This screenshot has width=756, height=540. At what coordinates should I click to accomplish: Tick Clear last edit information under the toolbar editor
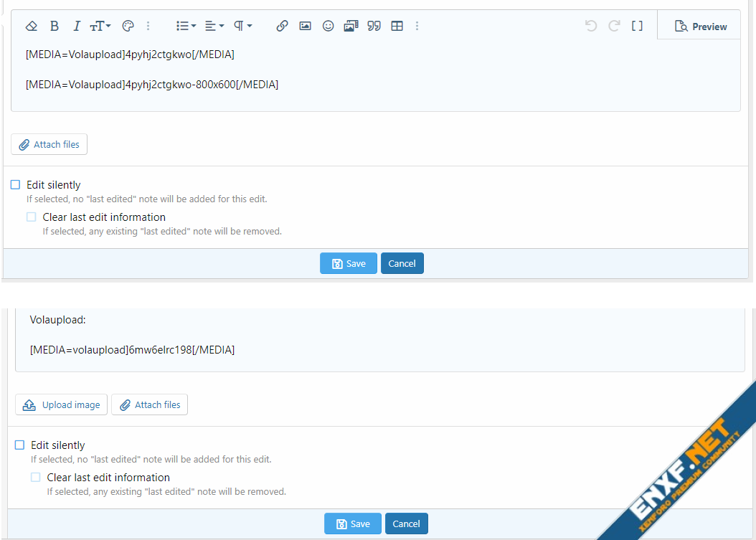click(x=32, y=217)
